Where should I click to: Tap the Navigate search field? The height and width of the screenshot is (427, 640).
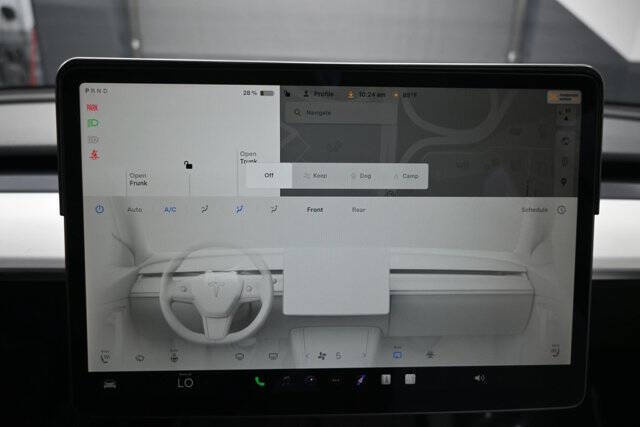pos(342,113)
